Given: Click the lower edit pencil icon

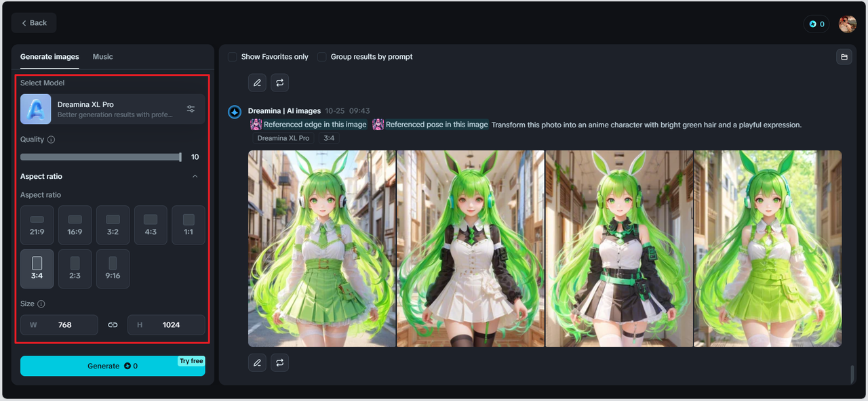Looking at the screenshot, I should coord(257,363).
